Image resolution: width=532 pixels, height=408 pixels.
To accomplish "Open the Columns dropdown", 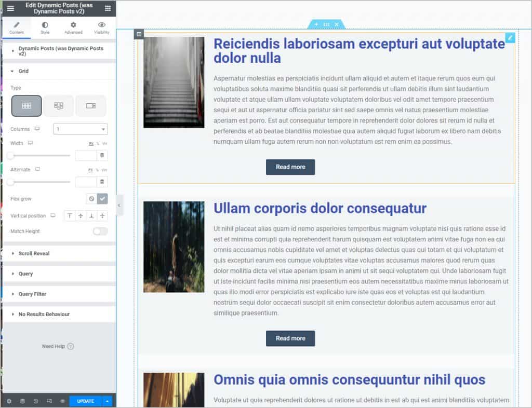I will 80,129.
